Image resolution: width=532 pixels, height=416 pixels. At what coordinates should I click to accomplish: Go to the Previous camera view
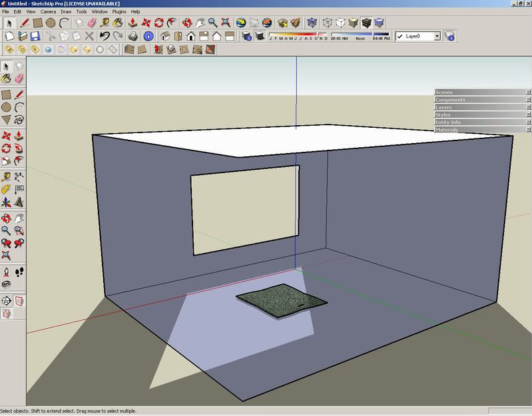pos(6,243)
